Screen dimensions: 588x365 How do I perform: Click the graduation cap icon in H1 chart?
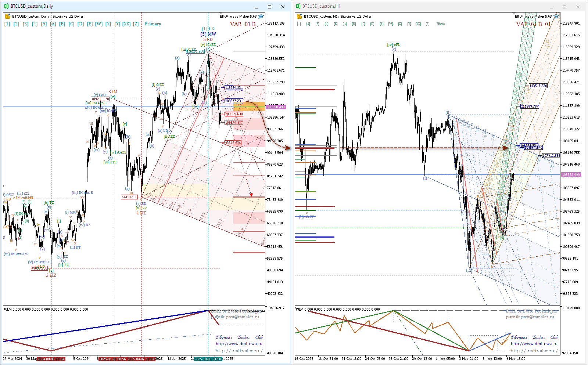point(556,17)
